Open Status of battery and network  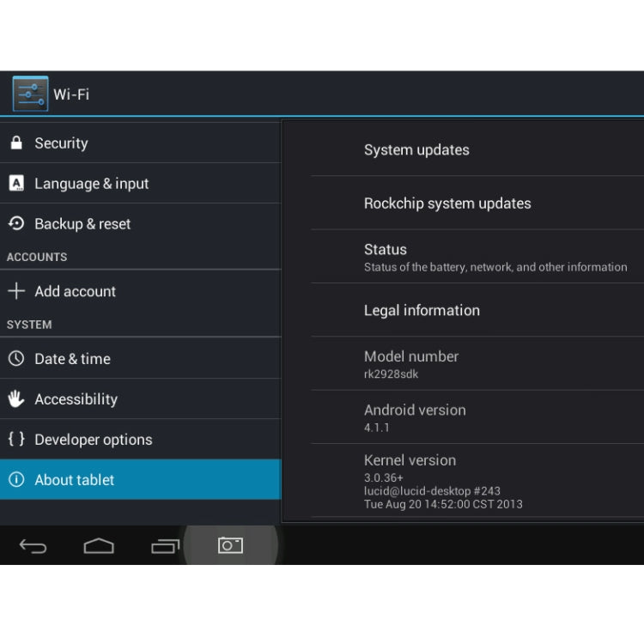(477, 256)
